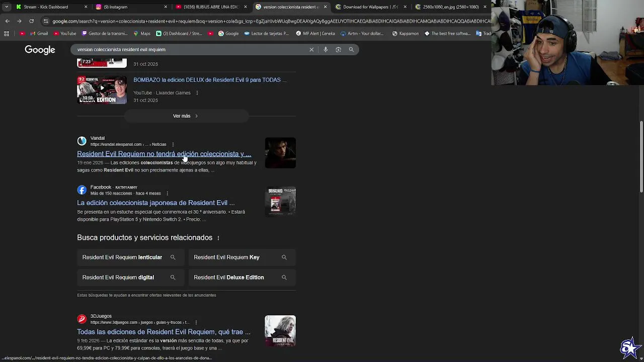Open the Google bookmark
This screenshot has width=644, height=362.
pos(228,34)
